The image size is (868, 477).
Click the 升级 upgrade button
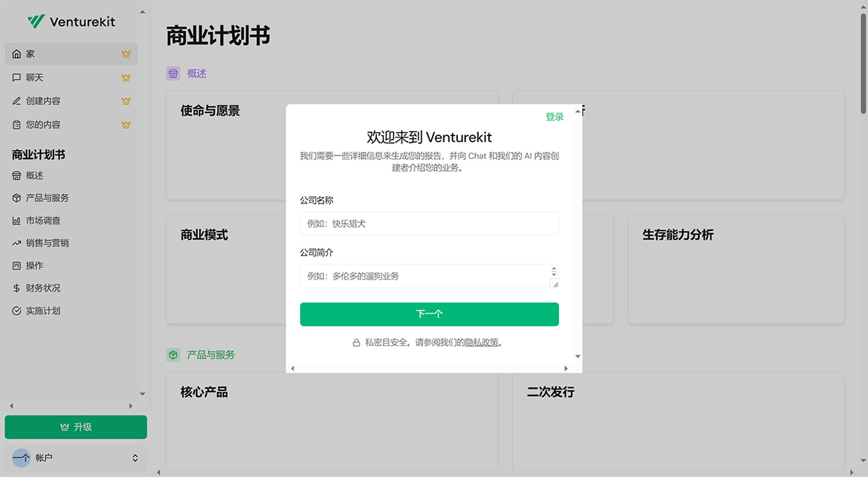pos(76,427)
